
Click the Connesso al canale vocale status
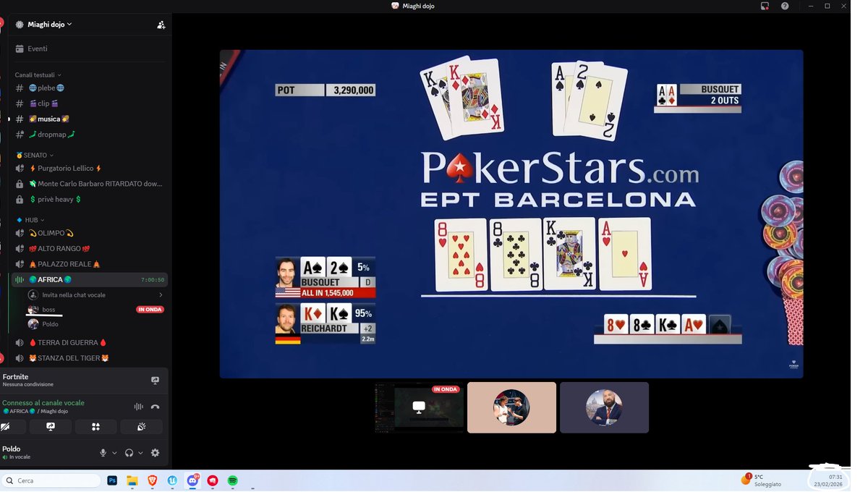pyautogui.click(x=43, y=403)
